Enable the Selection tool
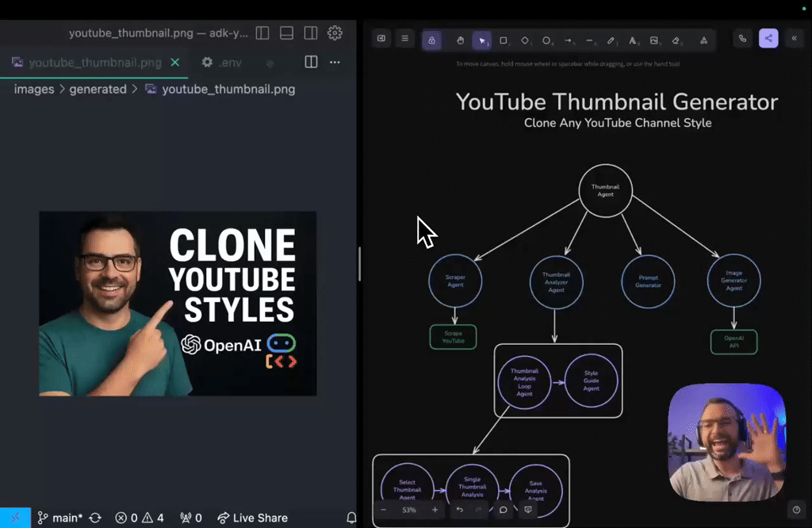 pos(481,40)
